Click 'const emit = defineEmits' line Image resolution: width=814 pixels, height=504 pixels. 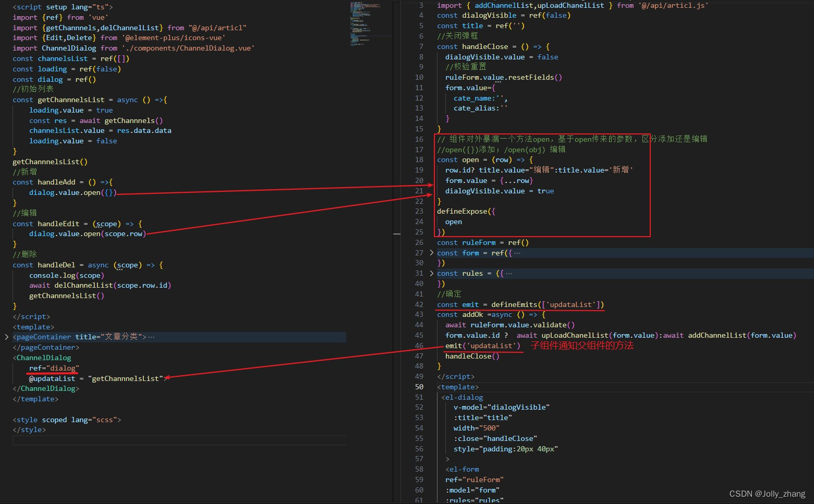tap(520, 304)
